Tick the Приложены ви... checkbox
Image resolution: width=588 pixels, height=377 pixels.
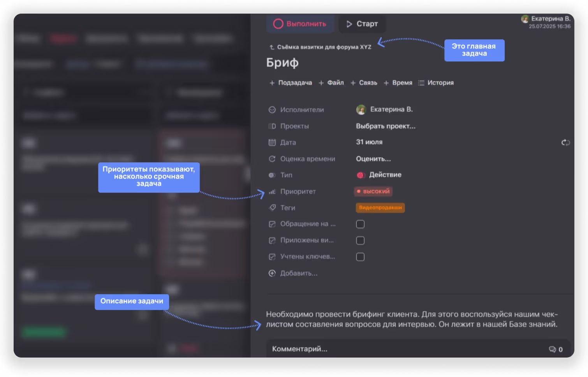point(360,240)
